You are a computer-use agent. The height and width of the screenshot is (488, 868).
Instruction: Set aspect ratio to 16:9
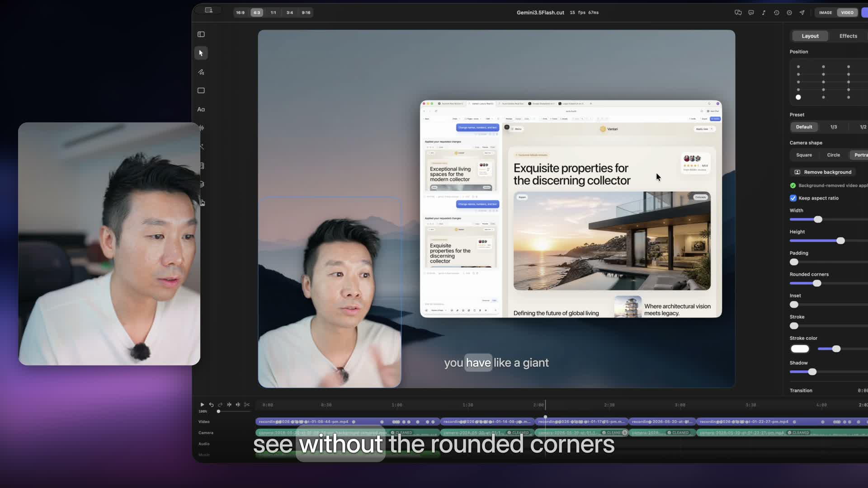click(240, 13)
